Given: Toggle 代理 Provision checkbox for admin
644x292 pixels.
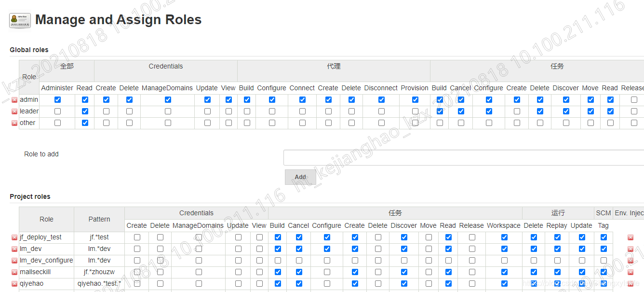Looking at the screenshot, I should click(x=415, y=100).
